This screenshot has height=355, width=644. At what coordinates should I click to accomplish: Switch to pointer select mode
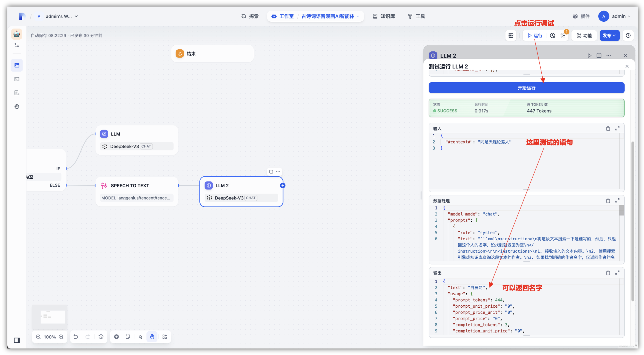(141, 337)
